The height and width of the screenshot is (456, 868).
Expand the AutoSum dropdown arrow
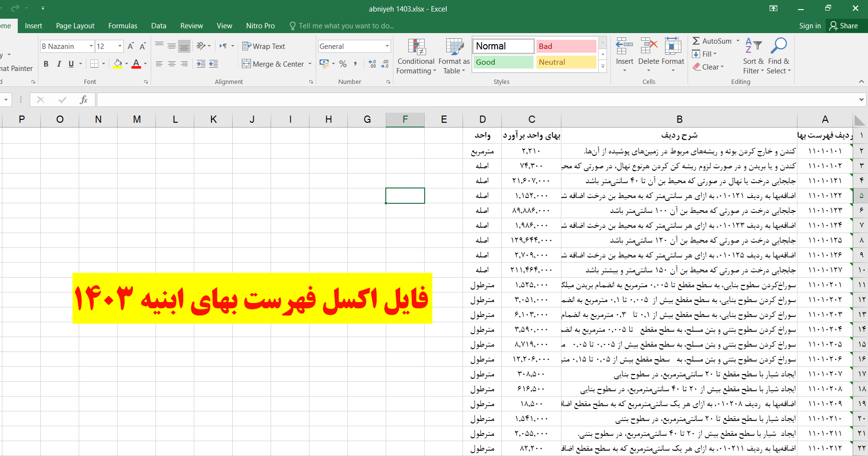tap(738, 41)
